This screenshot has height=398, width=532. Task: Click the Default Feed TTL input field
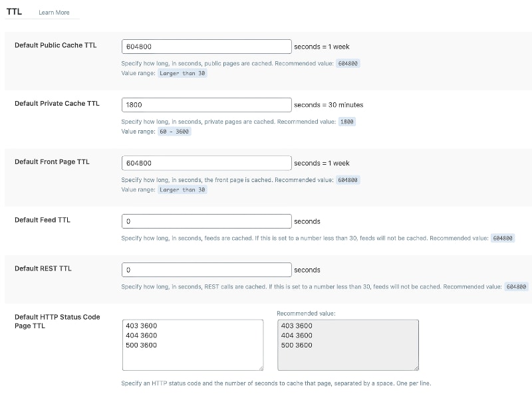click(x=206, y=221)
